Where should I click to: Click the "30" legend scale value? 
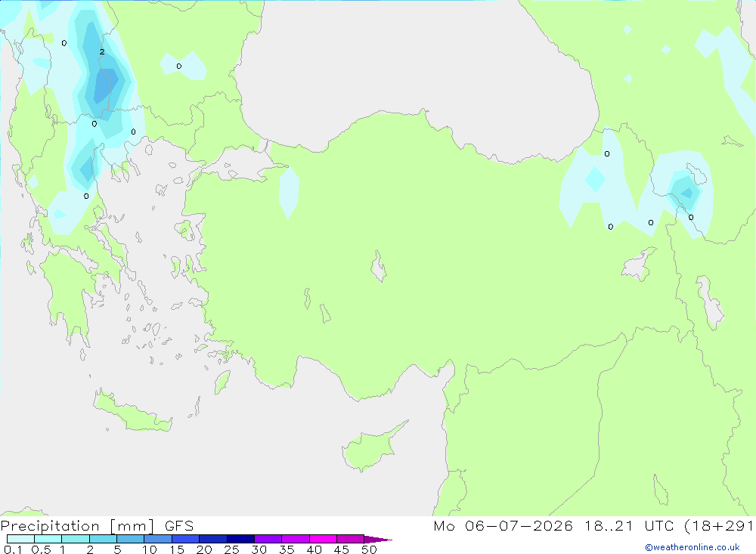[259, 549]
